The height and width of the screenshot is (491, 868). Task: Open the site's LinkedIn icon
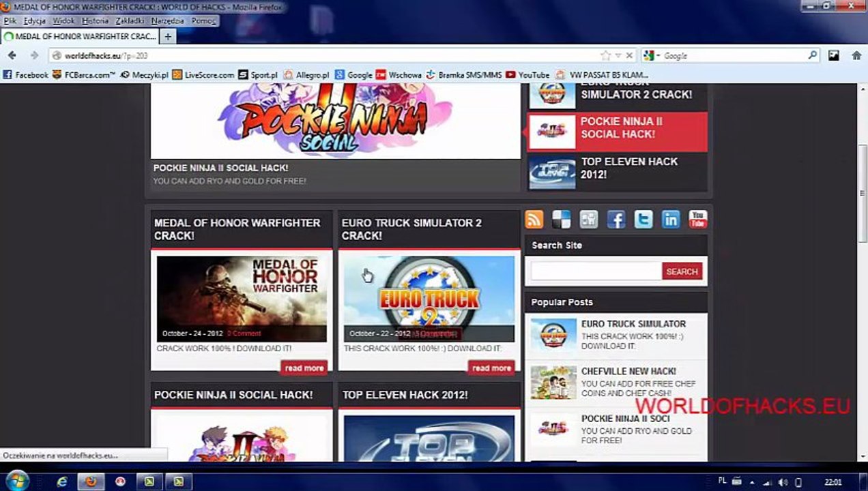pos(671,219)
